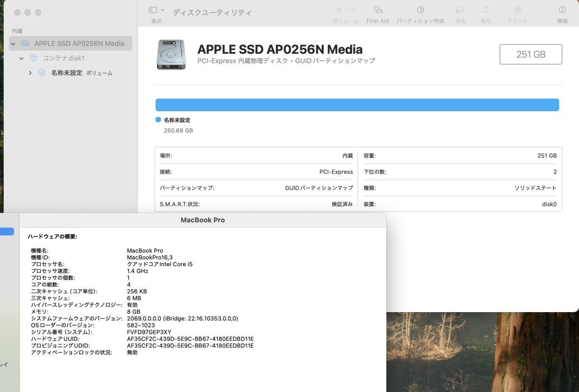The width and height of the screenshot is (579, 392).
Task: Click the 251 GB capacity button
Action: (x=530, y=54)
